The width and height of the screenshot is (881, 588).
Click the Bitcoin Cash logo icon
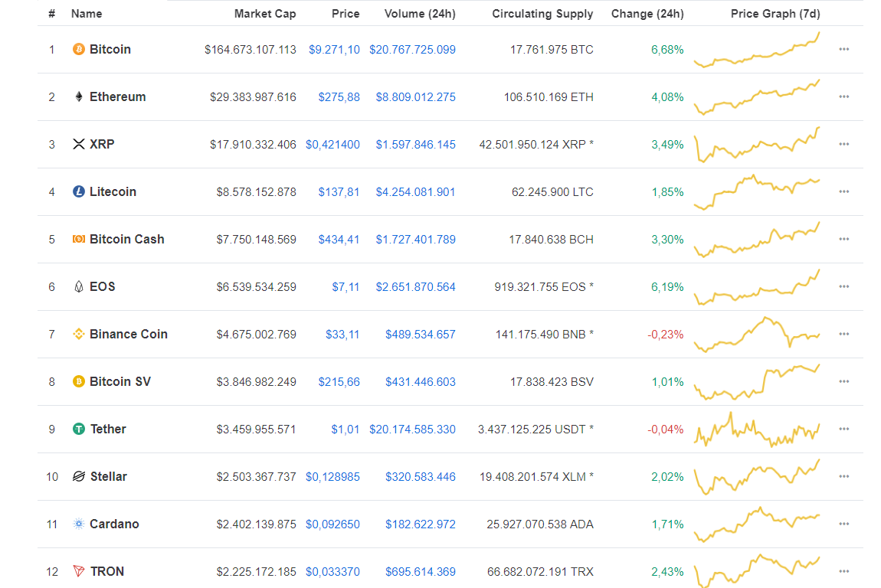[x=79, y=239]
